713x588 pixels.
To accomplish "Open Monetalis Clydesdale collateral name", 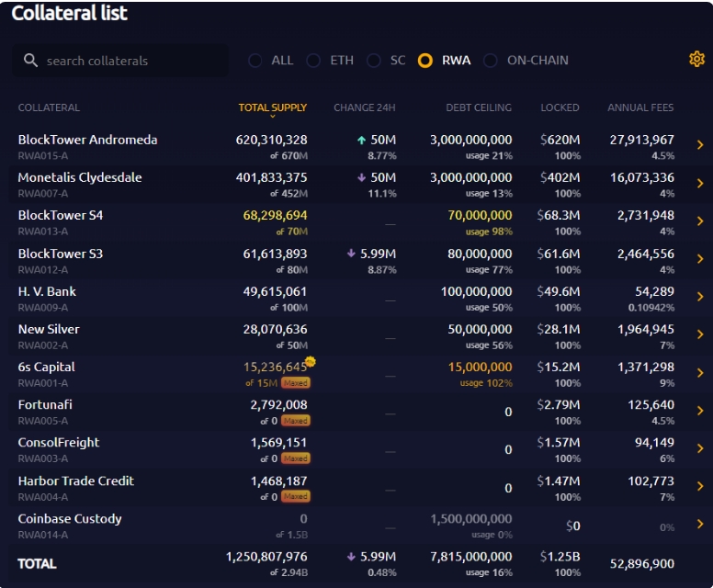I will pos(80,177).
